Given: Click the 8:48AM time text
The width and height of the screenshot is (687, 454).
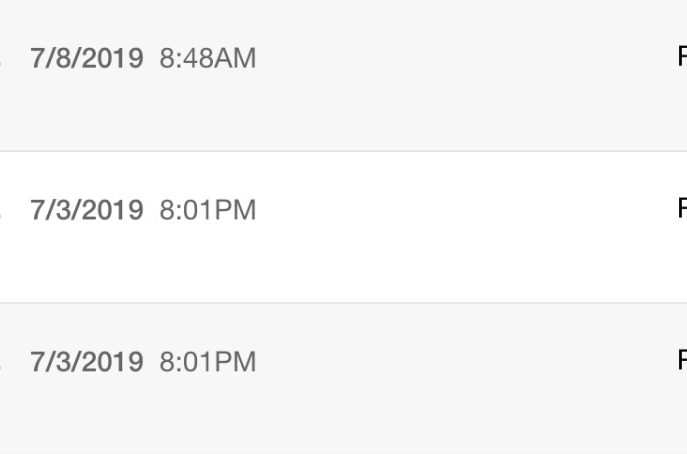Looking at the screenshot, I should pos(208,58).
